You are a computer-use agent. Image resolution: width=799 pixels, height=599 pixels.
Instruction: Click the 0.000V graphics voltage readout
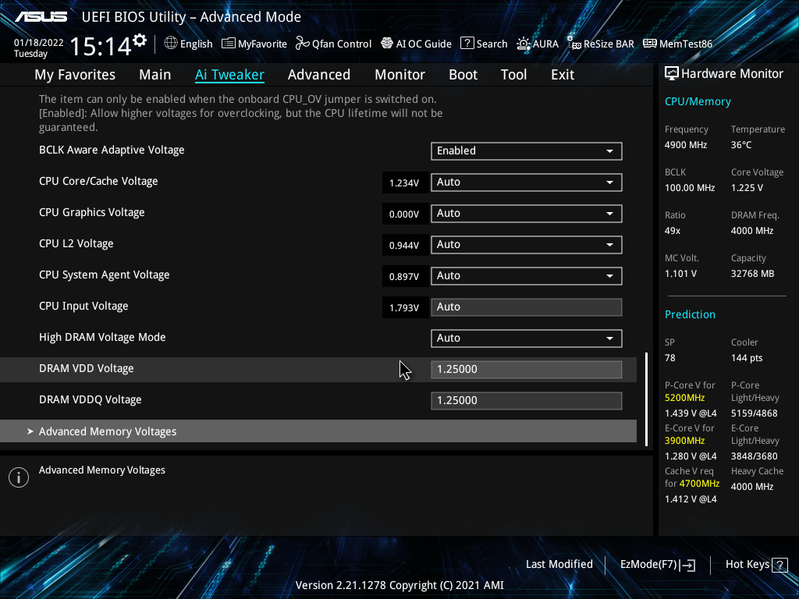404,214
